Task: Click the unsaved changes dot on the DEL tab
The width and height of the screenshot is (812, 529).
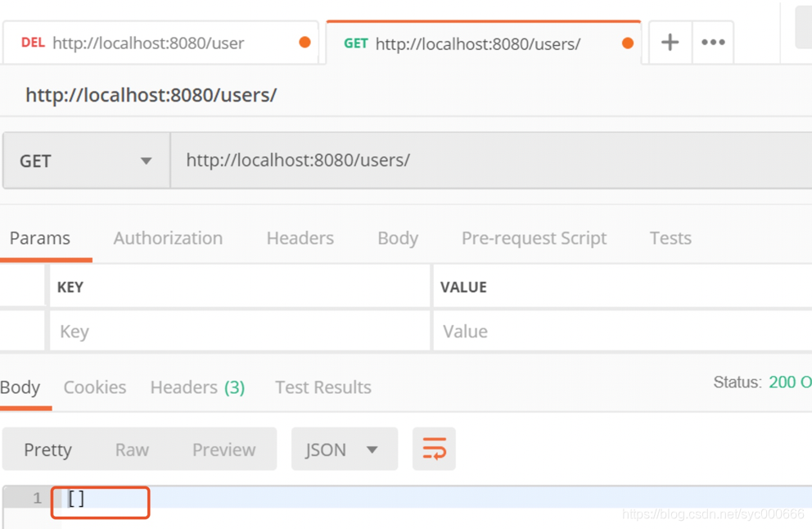Action: pyautogui.click(x=305, y=42)
